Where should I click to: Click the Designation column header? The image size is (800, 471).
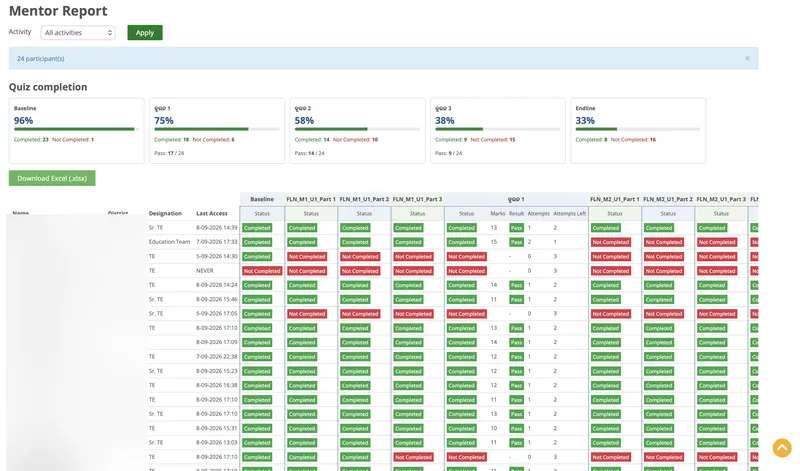[165, 213]
